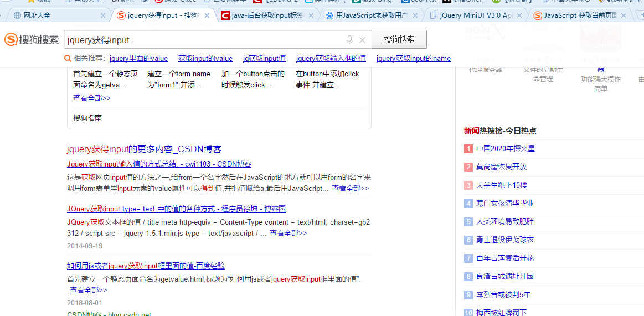Open related suggestion jquery获取输入框的值

click(331, 58)
